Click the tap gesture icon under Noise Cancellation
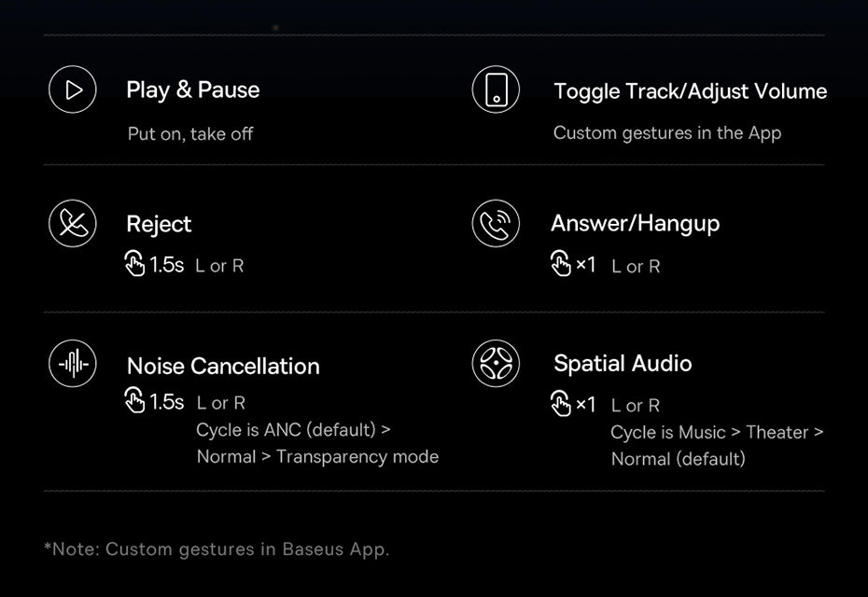This screenshot has width=868, height=597. click(135, 402)
